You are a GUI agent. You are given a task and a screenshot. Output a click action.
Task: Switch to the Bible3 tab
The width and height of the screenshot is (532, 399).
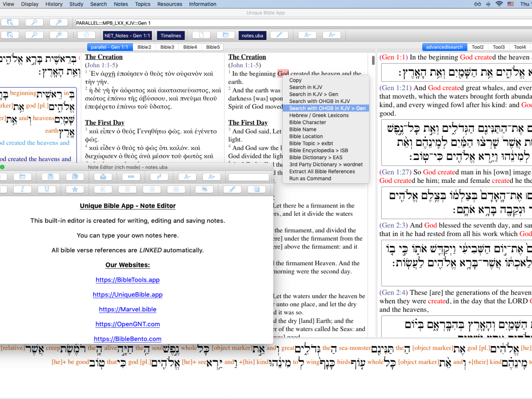tap(167, 47)
